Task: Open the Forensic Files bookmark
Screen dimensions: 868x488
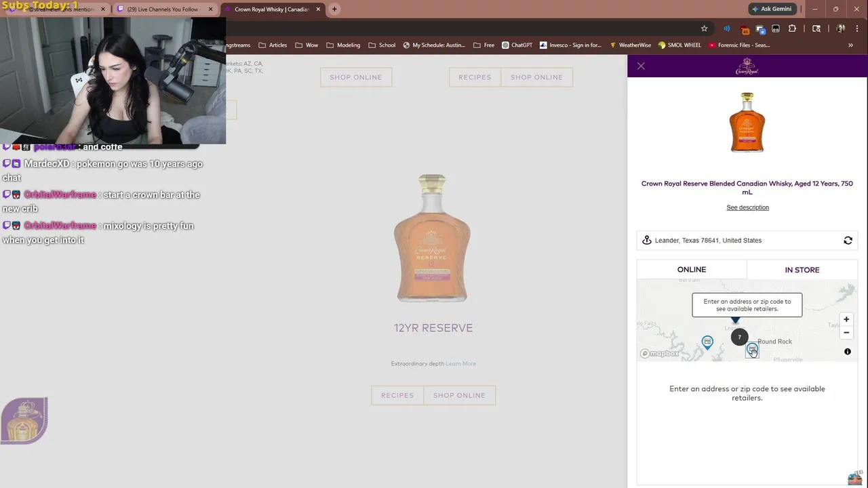Action: click(x=739, y=45)
